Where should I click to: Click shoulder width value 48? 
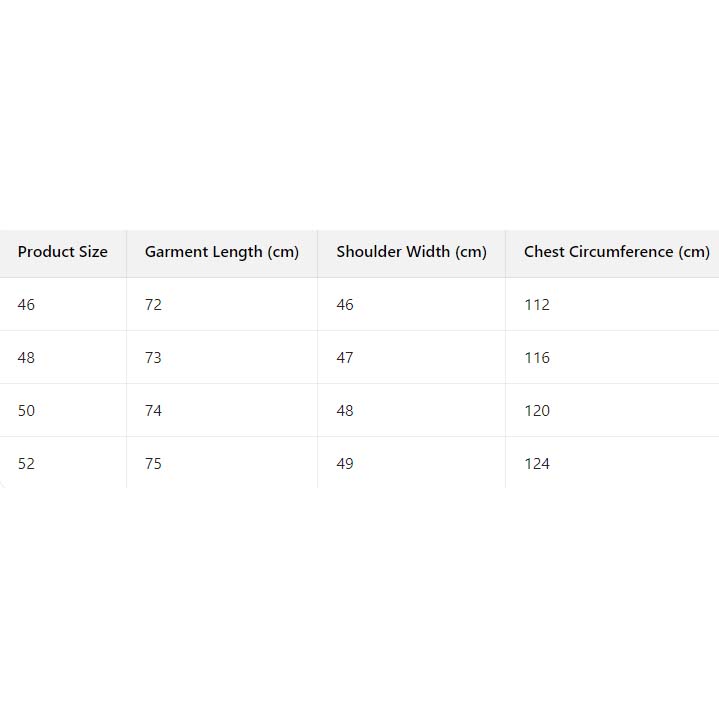(x=345, y=411)
